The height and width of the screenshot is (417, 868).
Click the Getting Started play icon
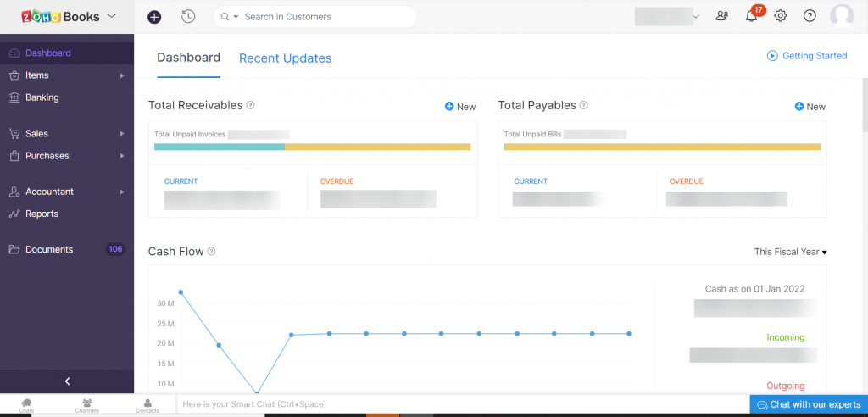point(772,56)
